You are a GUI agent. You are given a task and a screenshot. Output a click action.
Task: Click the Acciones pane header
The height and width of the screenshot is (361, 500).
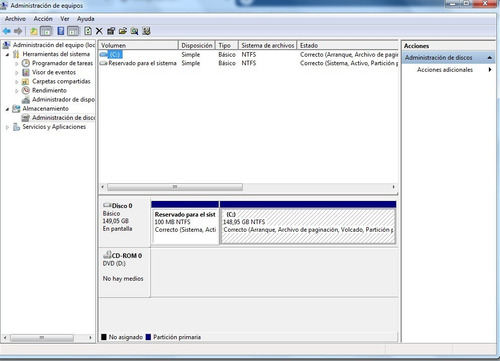click(x=448, y=46)
